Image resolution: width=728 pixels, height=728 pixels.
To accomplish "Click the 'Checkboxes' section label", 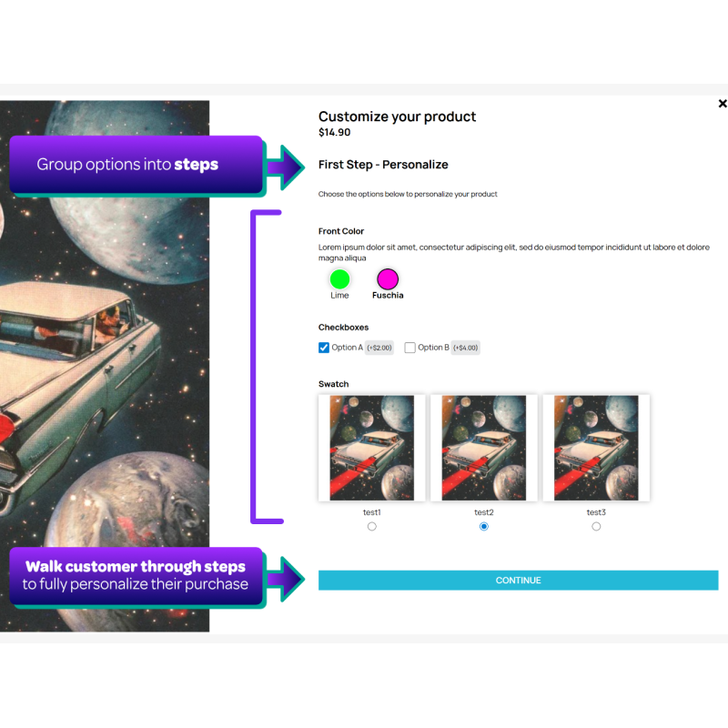I will pyautogui.click(x=344, y=328).
